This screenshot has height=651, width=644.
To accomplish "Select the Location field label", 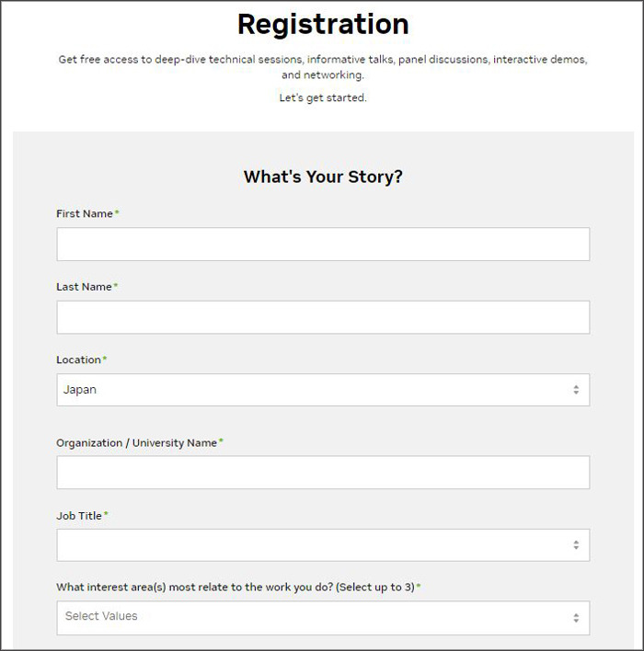I will click(78, 360).
